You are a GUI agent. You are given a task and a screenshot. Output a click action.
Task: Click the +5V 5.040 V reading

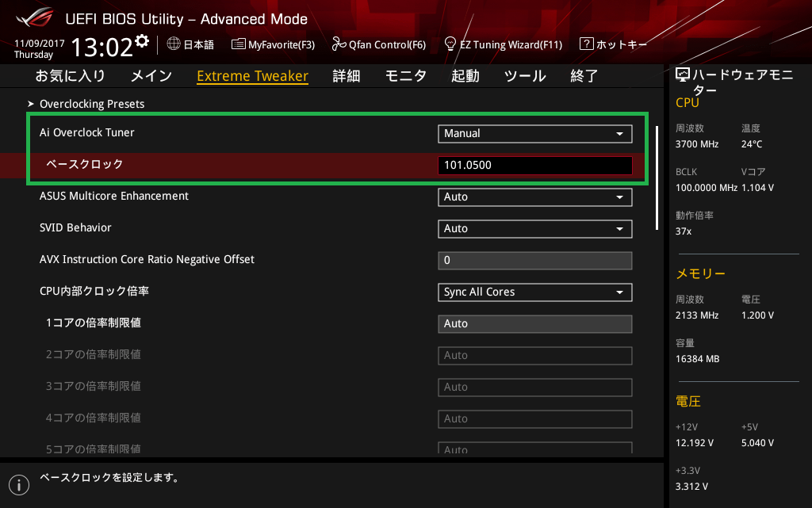757,443
